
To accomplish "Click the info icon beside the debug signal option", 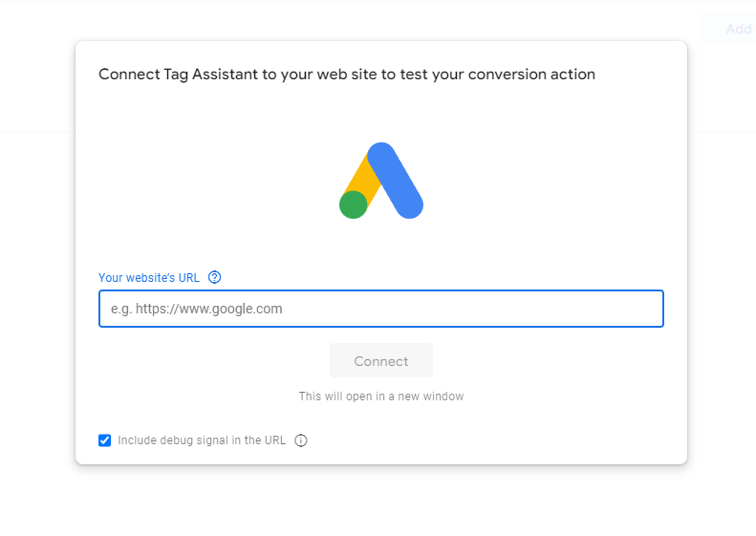I will pos(301,440).
